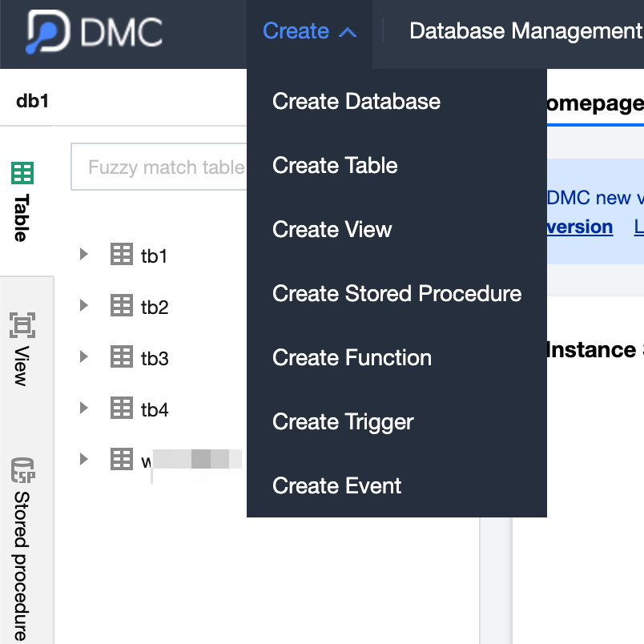This screenshot has width=644, height=644.
Task: Select Create Table menu entry
Action: (x=335, y=166)
